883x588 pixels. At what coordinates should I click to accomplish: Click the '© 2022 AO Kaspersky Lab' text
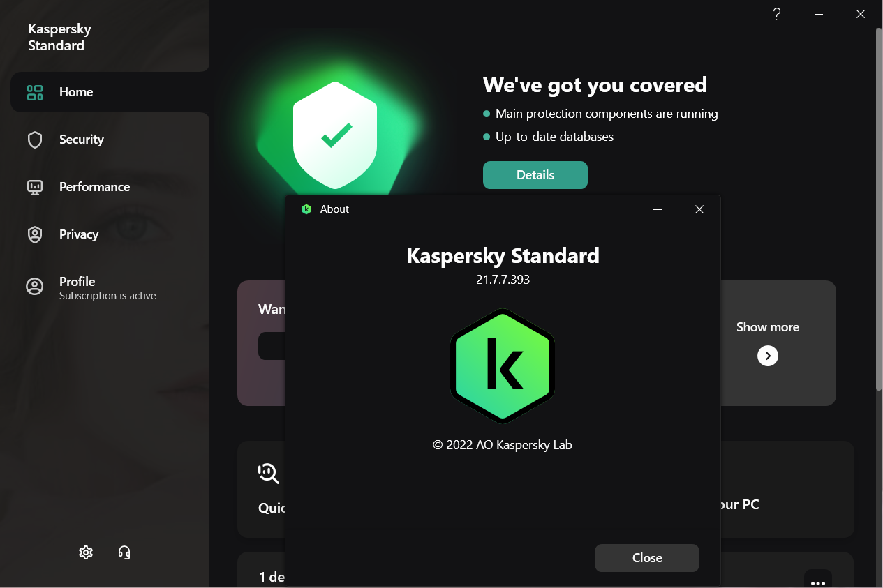click(x=503, y=444)
